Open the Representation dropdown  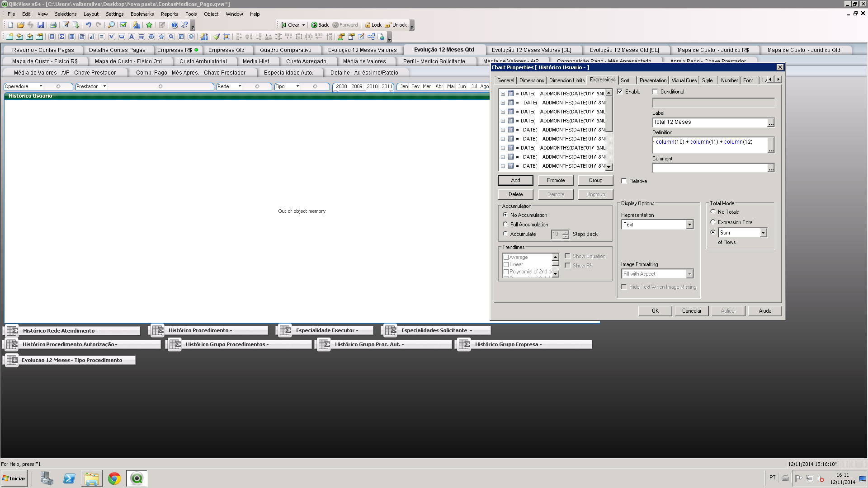click(689, 225)
